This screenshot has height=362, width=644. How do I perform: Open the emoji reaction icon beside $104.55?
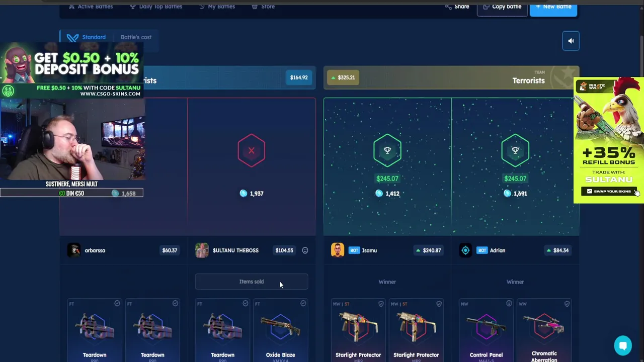pos(305,250)
